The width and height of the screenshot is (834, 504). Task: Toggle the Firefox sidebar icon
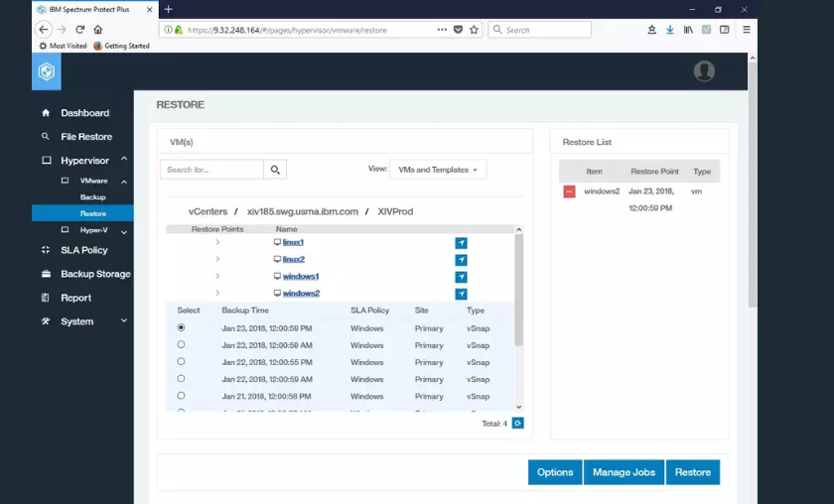(725, 30)
